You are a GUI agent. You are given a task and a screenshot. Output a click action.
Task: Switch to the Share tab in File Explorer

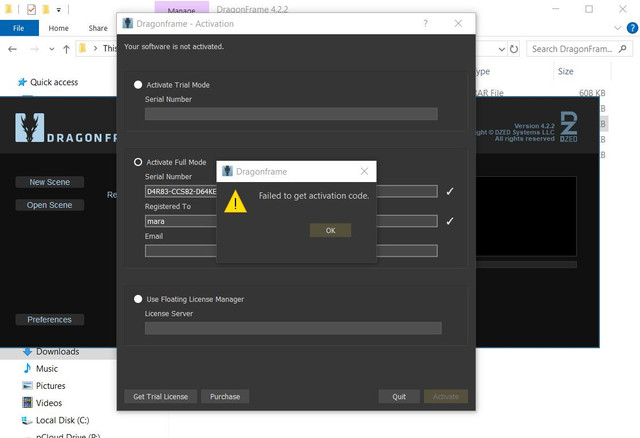(x=98, y=28)
